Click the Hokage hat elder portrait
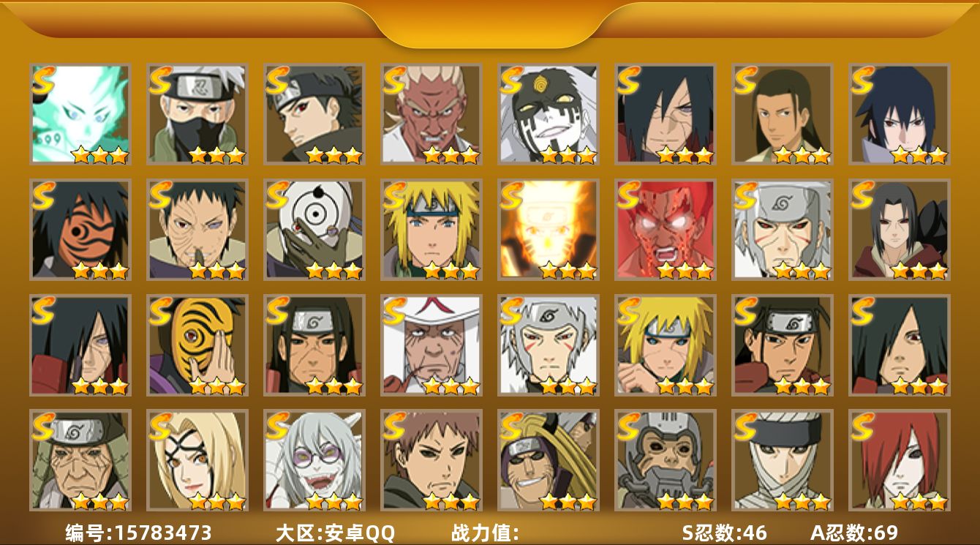 431,345
